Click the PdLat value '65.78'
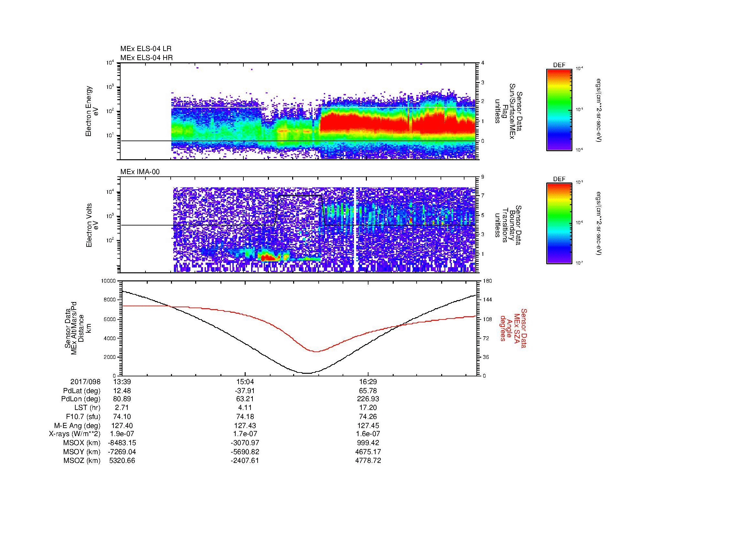Image resolution: width=756 pixels, height=534 pixels. [x=368, y=391]
